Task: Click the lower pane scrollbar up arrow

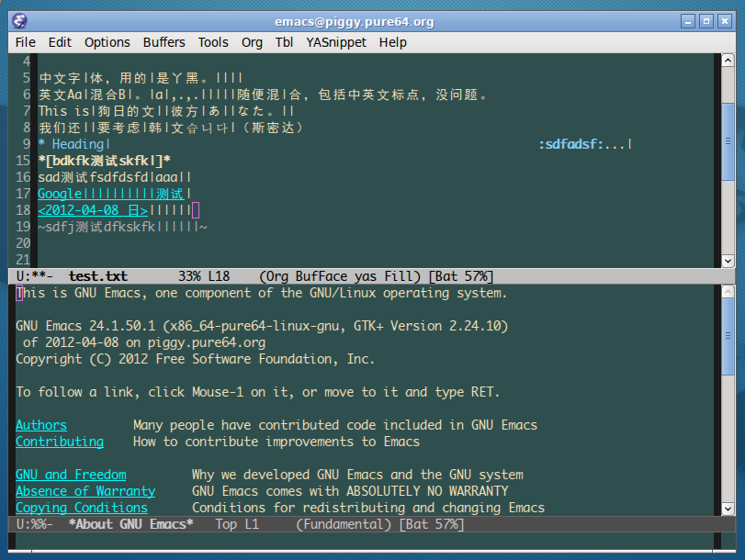Action: point(728,292)
